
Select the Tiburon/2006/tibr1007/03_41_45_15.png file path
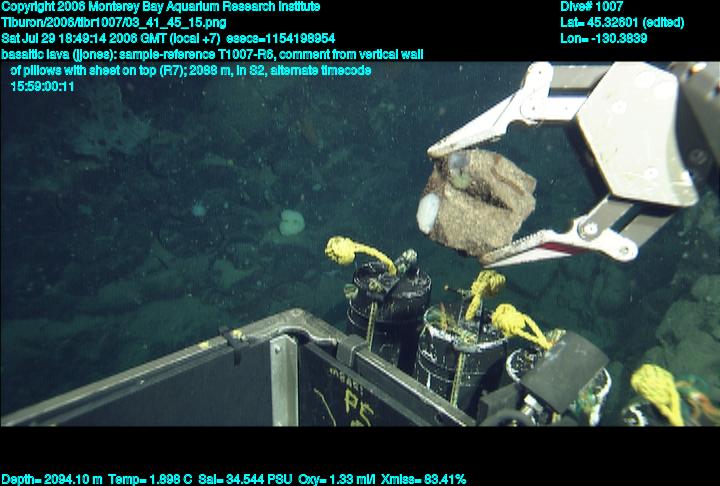click(114, 23)
